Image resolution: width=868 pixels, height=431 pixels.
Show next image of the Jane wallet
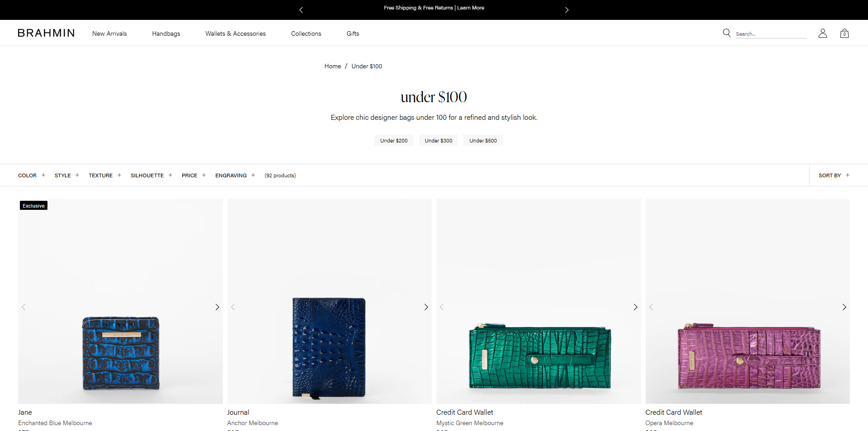[x=217, y=307]
